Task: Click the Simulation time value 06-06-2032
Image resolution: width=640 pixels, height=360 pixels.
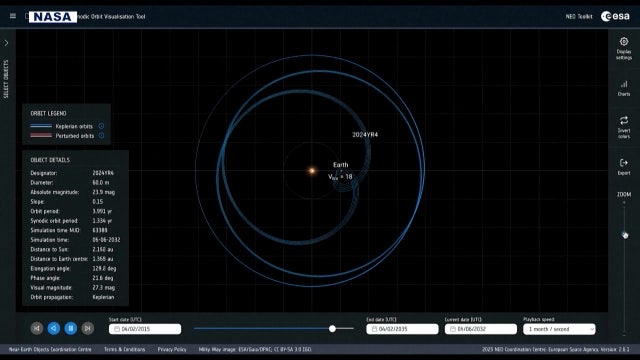Action: coord(106,240)
